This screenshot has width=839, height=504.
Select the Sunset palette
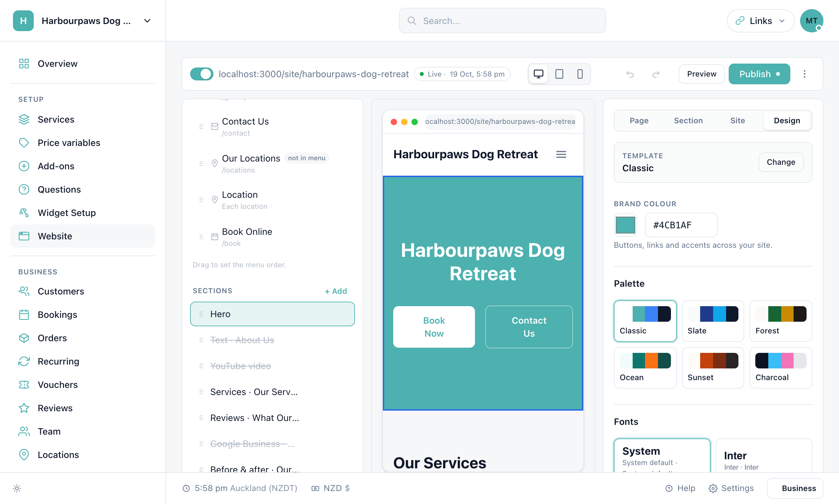pos(713,367)
